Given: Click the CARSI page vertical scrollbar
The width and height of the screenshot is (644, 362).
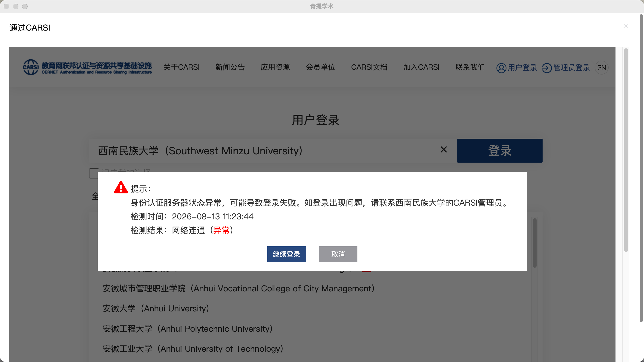Looking at the screenshot, I should click(x=626, y=150).
